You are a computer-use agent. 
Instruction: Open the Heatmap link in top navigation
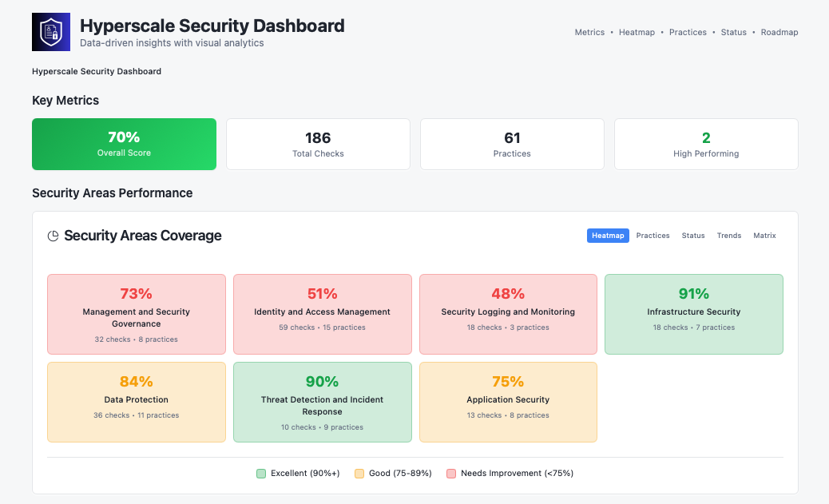(x=637, y=32)
